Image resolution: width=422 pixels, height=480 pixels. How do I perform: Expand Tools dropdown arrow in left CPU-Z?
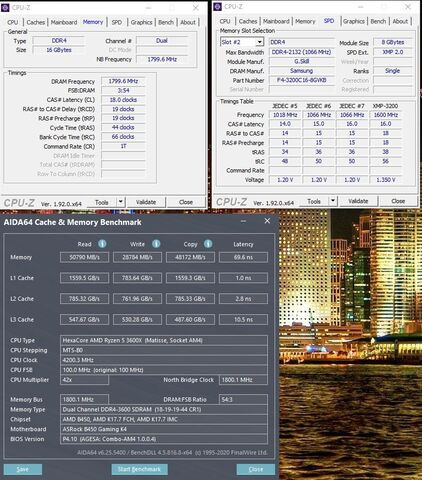(x=121, y=202)
